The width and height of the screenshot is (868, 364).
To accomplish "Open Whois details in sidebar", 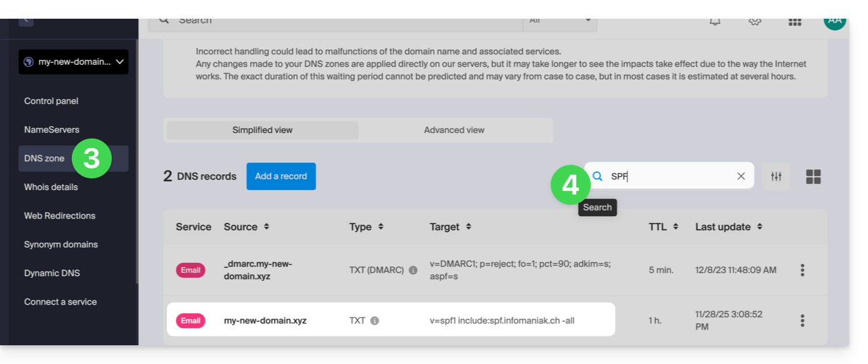I will 51,187.
